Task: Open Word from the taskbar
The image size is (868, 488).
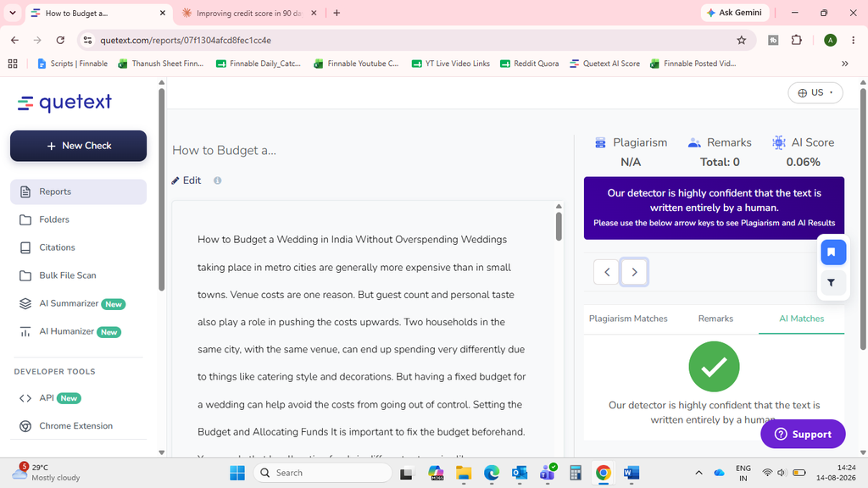Action: point(631,473)
